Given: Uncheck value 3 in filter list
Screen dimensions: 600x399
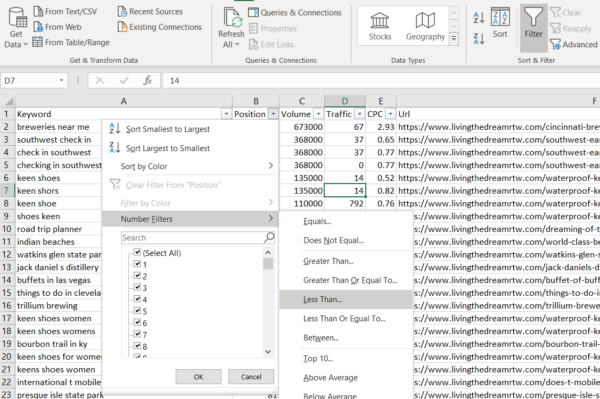Looking at the screenshot, I should point(137,287).
